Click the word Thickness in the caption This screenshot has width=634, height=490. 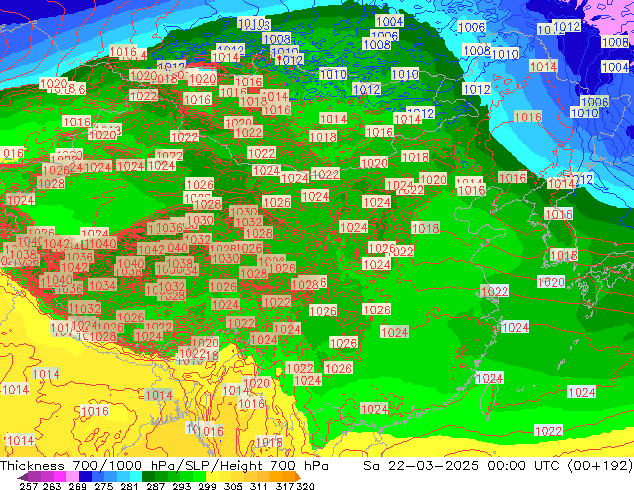point(32,466)
